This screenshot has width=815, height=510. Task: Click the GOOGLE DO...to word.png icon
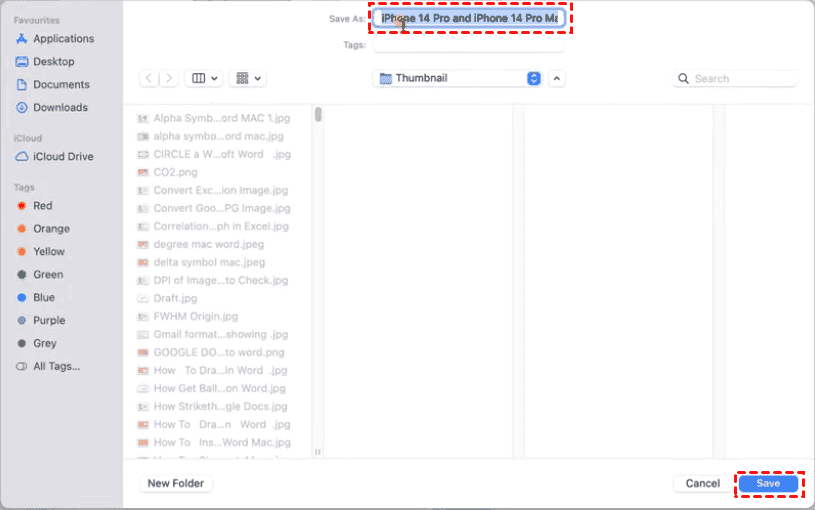point(143,352)
